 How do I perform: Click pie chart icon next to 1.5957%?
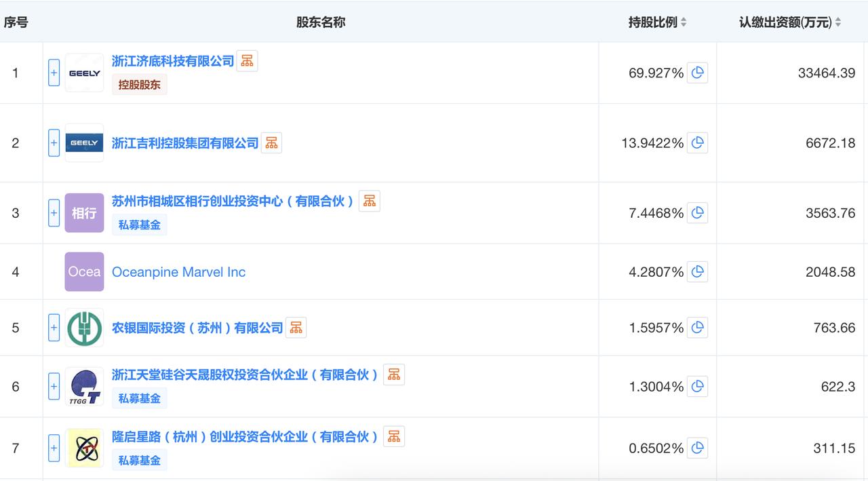(x=697, y=328)
